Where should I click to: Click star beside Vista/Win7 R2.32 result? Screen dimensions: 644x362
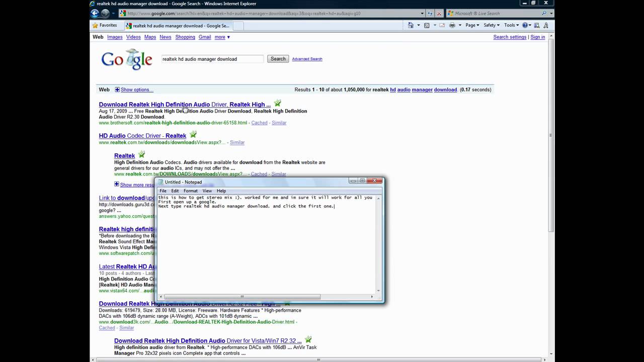308,340
